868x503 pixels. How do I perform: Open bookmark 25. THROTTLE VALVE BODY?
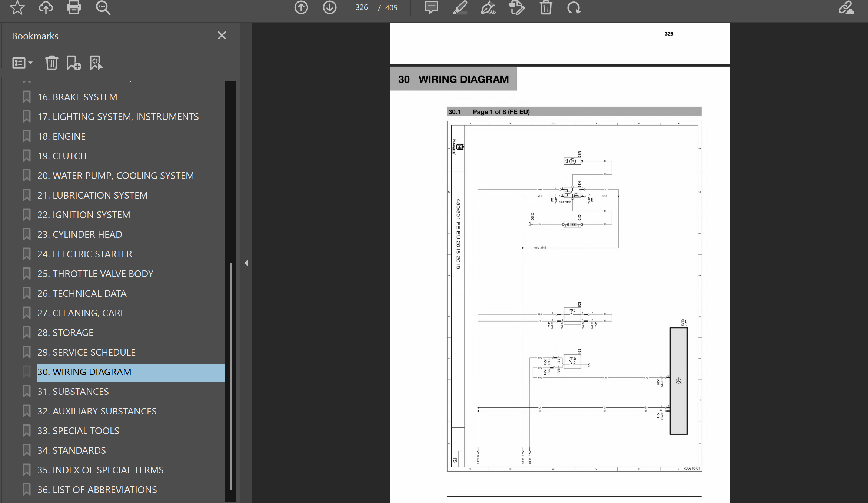click(95, 274)
